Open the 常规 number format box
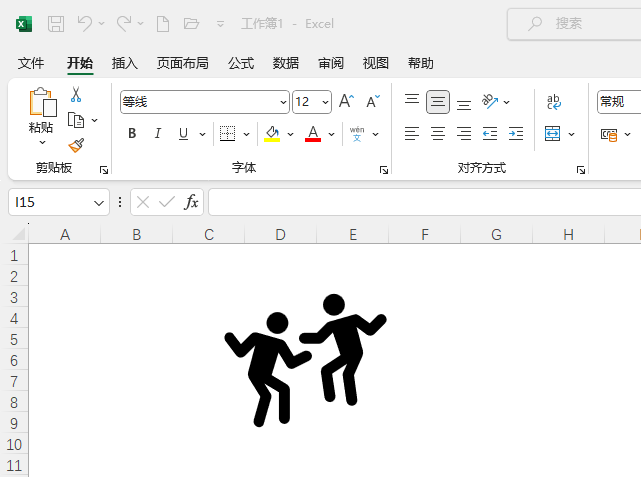 (x=619, y=102)
